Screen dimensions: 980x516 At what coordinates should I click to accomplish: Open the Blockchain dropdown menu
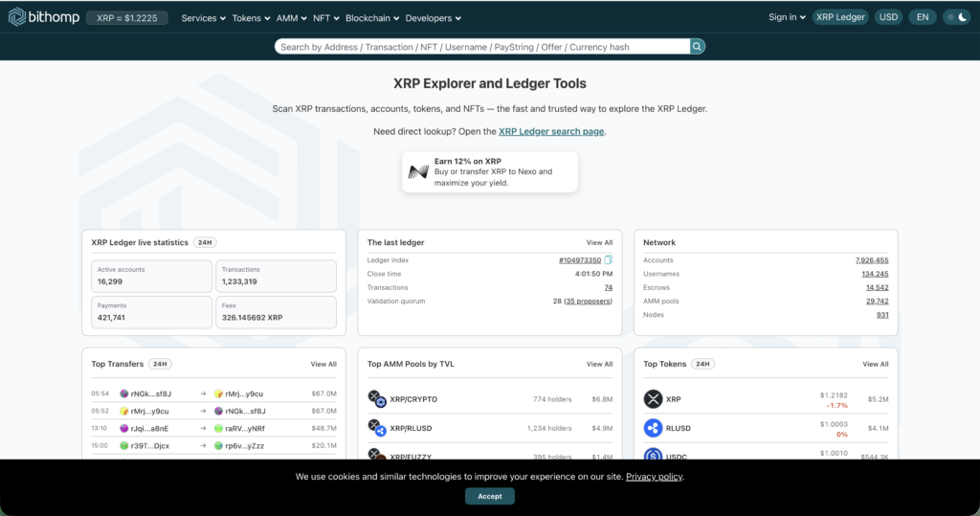click(x=372, y=18)
